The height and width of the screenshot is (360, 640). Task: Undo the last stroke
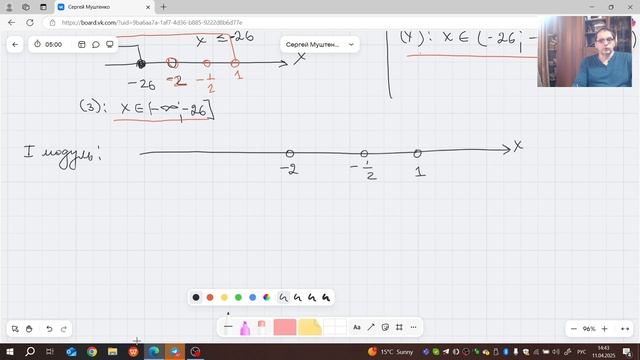click(x=49, y=329)
